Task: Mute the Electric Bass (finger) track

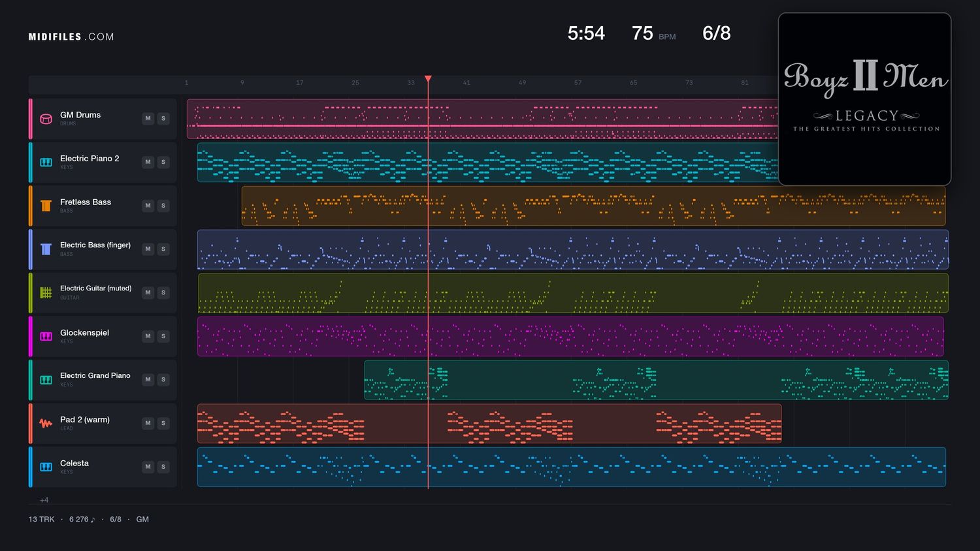Action: [148, 249]
